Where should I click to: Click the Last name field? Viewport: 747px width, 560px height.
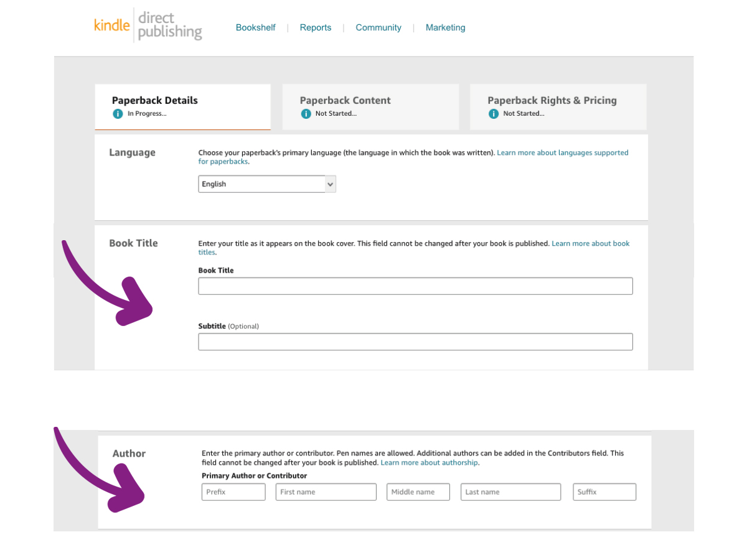[x=510, y=492]
